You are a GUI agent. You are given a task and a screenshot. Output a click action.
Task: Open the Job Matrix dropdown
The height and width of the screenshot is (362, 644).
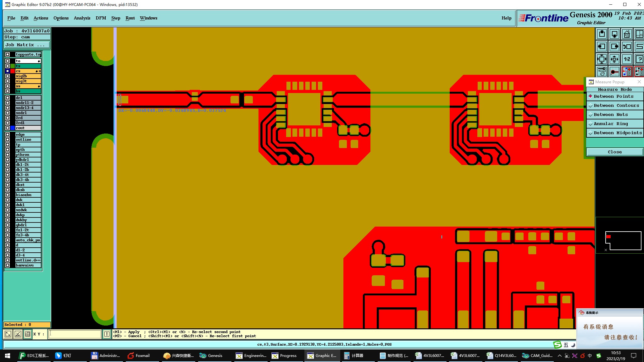(27, 45)
